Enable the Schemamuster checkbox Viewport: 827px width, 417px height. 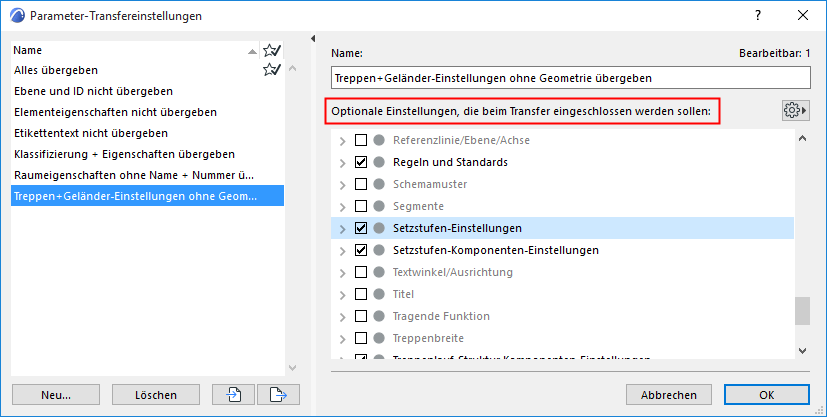[x=361, y=184]
